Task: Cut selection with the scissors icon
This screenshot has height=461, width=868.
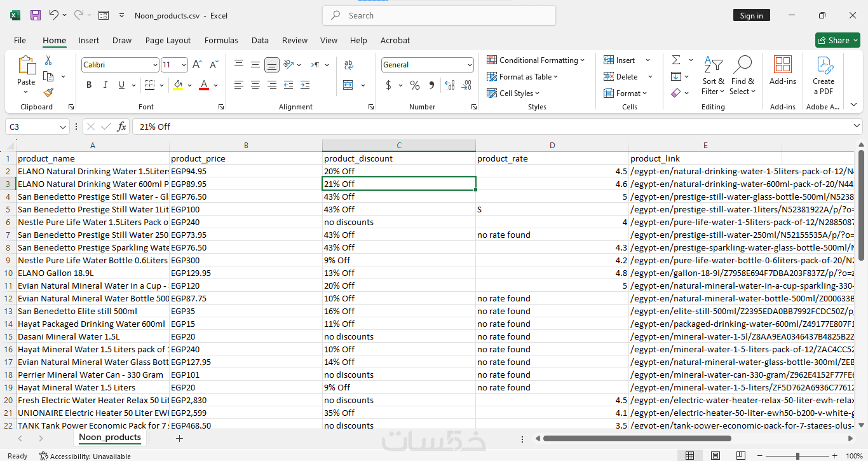Action: pyautogui.click(x=48, y=60)
